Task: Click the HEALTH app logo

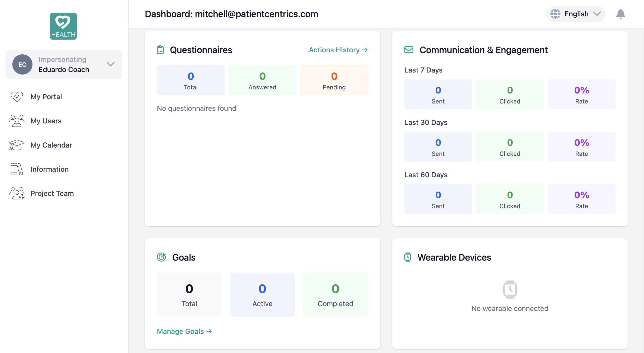Action: click(63, 26)
